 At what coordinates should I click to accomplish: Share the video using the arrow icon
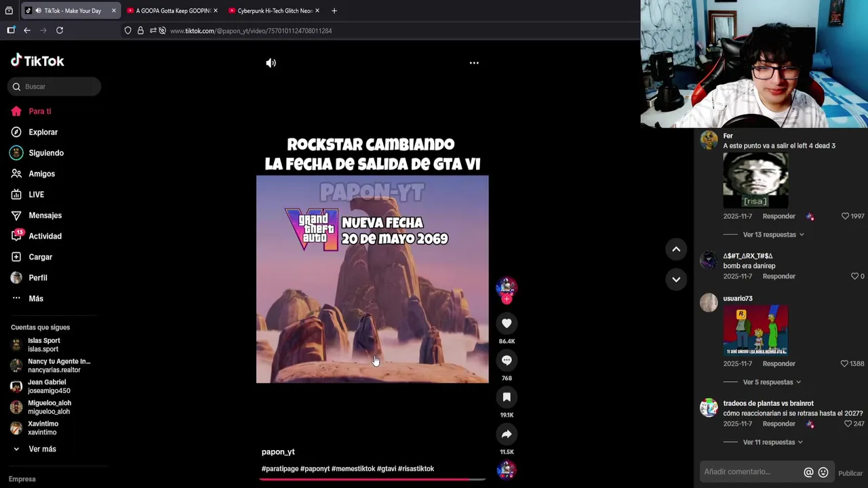[x=507, y=434]
